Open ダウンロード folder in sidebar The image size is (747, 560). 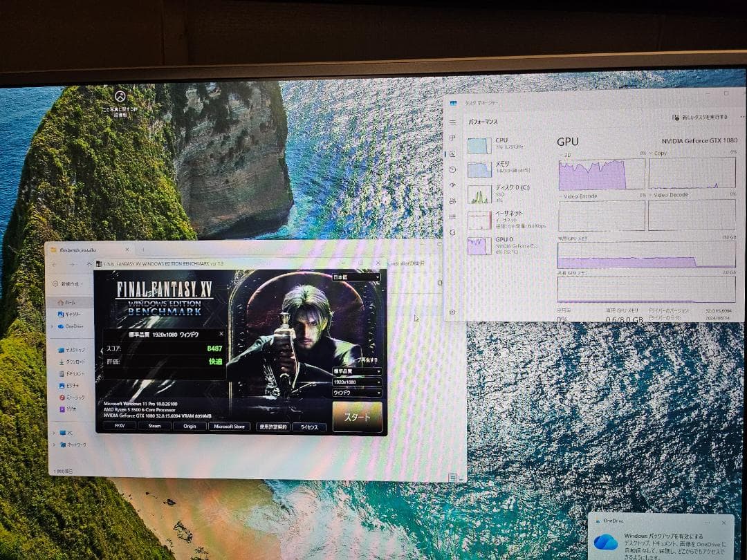(71, 362)
